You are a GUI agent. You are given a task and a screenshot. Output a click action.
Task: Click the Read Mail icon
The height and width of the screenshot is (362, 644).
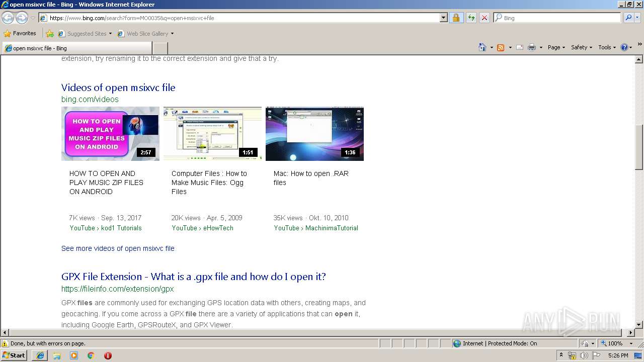pyautogui.click(x=519, y=47)
